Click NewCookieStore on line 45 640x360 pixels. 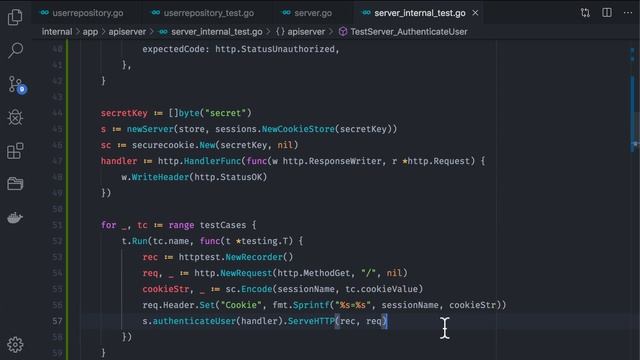tap(298, 129)
